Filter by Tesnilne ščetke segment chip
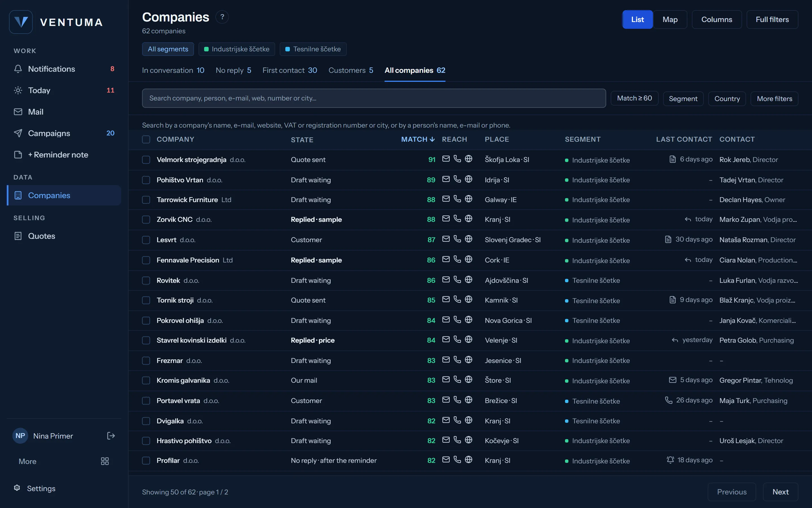 [x=313, y=49]
